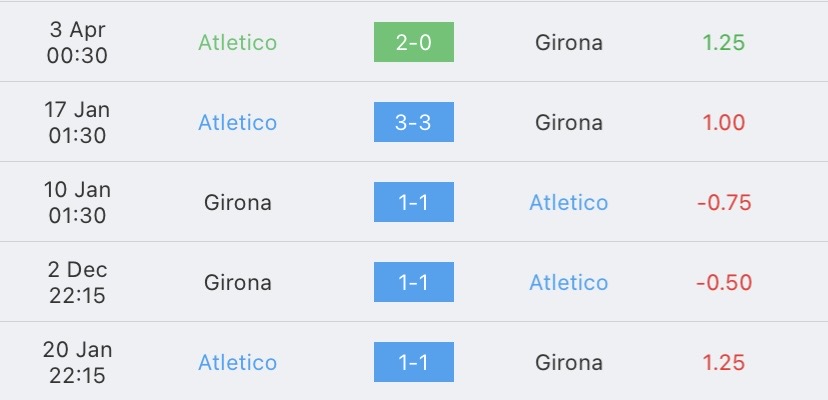This screenshot has width=828, height=400.
Task: Click the 3 Apr 00:30 date cell
Action: coord(77,42)
